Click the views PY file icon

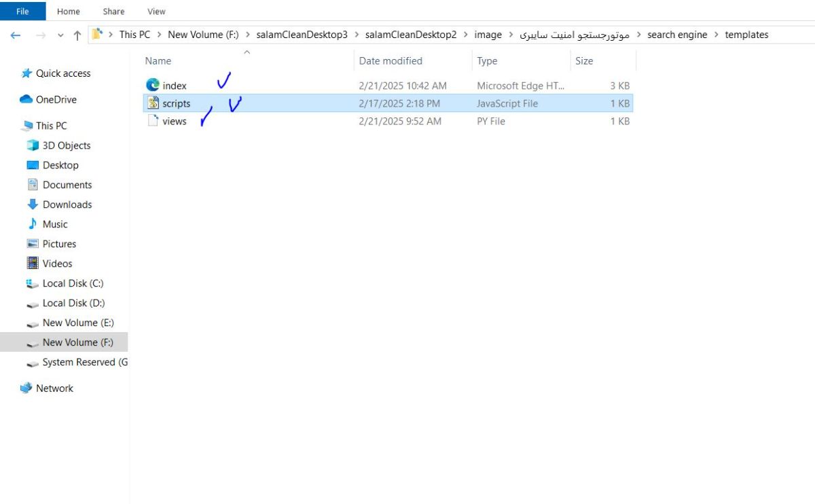coord(153,122)
